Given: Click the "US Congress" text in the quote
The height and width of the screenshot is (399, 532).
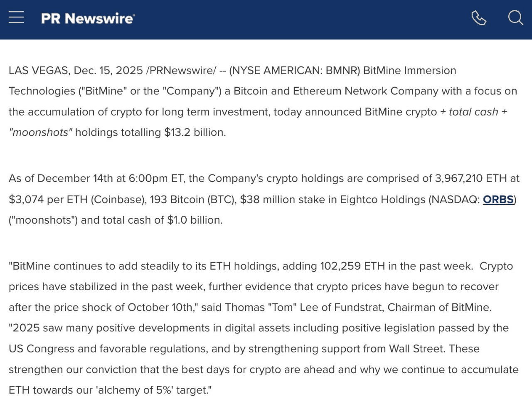Looking at the screenshot, I should pyautogui.click(x=42, y=349).
